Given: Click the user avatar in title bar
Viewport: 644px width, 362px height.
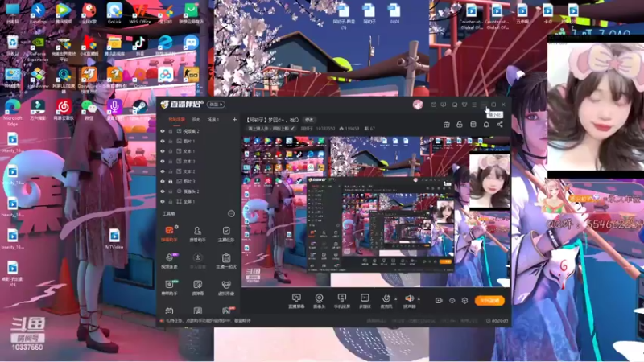Looking at the screenshot, I should [418, 105].
